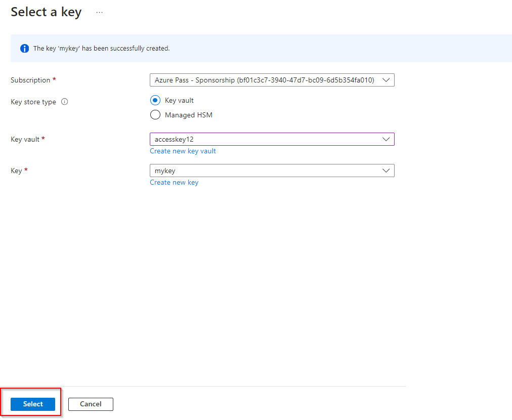Open the mykey key dropdown
Viewport: 512px width, 420px height.
click(x=264, y=171)
